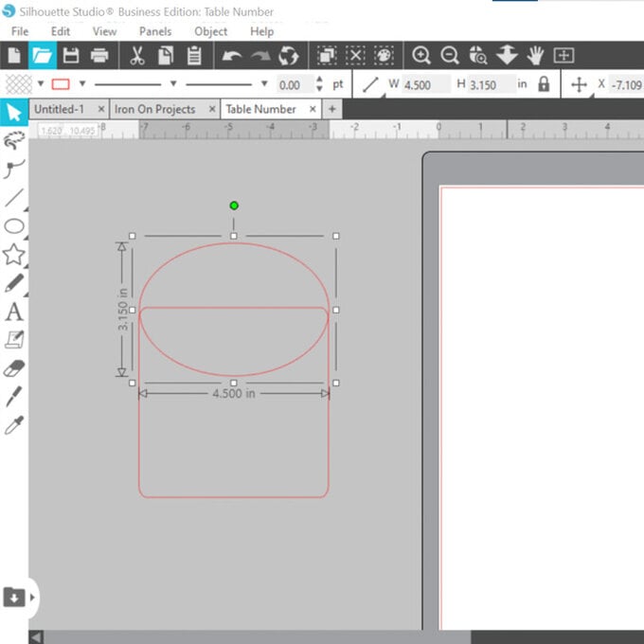This screenshot has width=644, height=644.
Task: Select the Knife tool
Action: [14, 396]
